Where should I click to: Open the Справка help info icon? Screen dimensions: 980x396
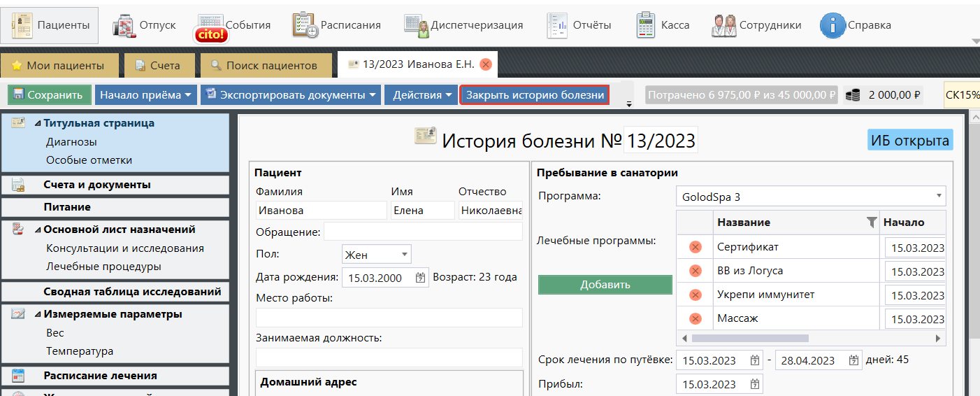click(832, 25)
